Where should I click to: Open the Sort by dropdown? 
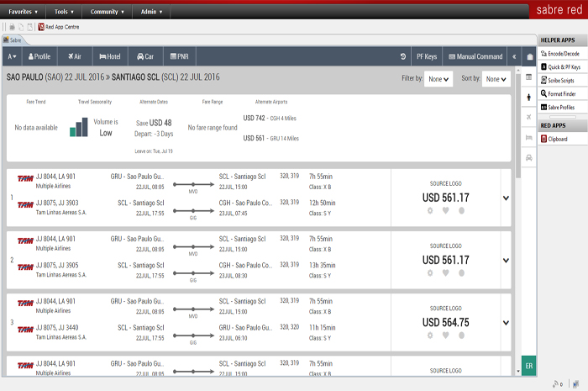click(496, 79)
